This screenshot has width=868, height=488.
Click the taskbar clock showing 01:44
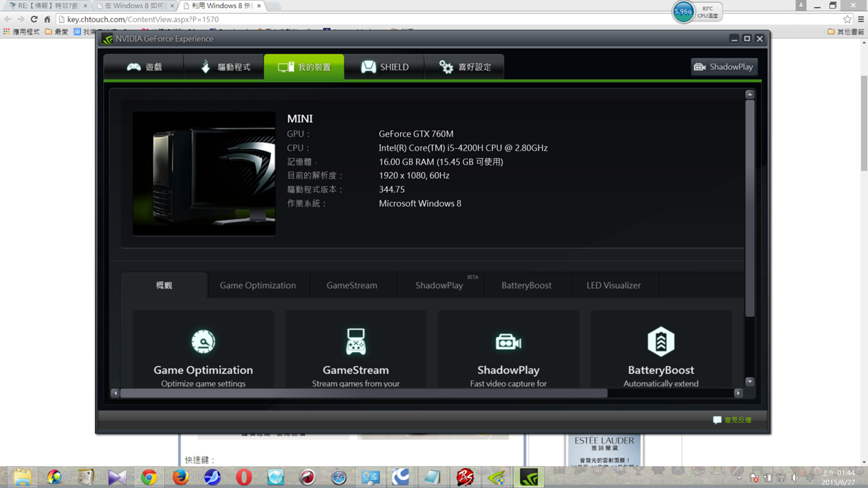point(839,477)
